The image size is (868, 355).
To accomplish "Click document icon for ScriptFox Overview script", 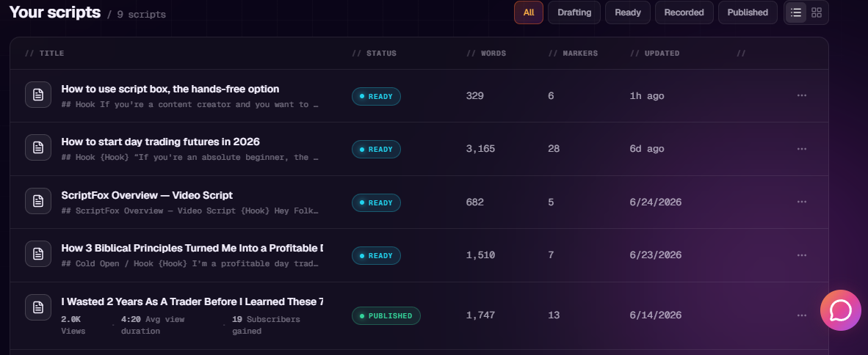I will point(38,201).
